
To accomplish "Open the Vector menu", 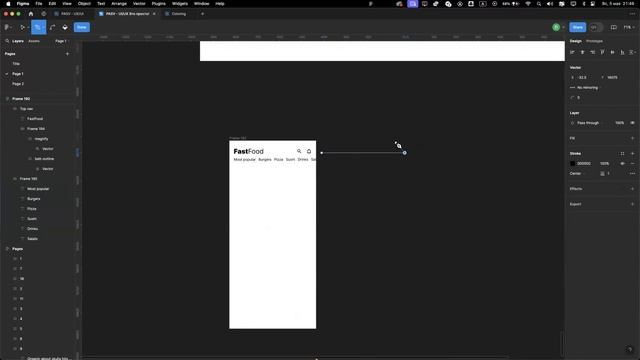I will [139, 4].
